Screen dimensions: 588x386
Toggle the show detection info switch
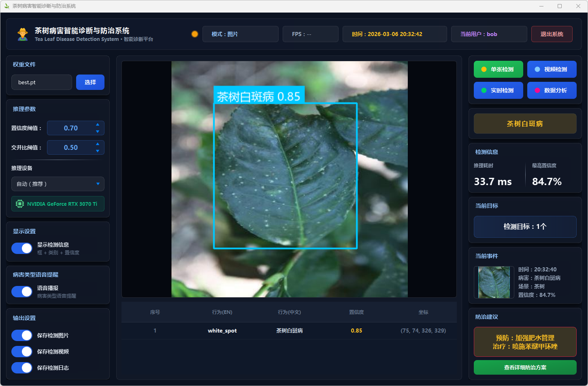tap(22, 248)
